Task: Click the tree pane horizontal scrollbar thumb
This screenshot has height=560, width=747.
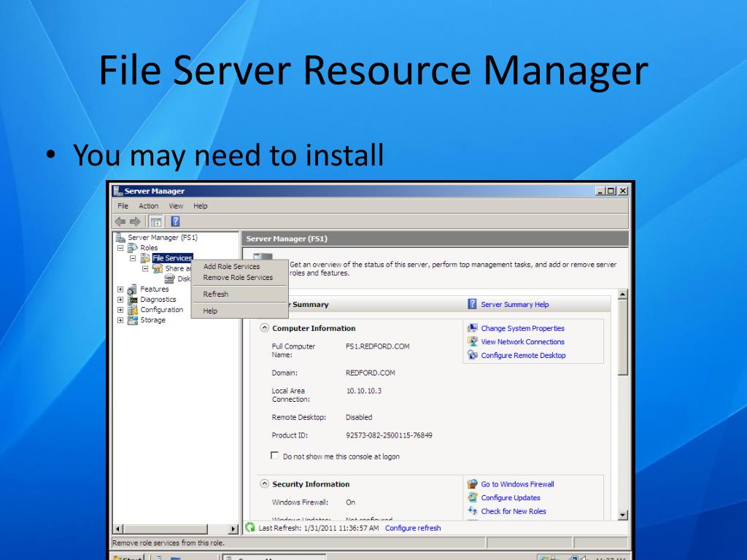Action: pos(166,529)
